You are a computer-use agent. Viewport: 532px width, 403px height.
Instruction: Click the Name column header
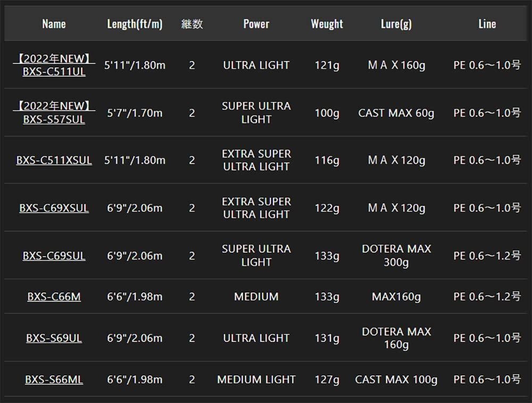54,24
